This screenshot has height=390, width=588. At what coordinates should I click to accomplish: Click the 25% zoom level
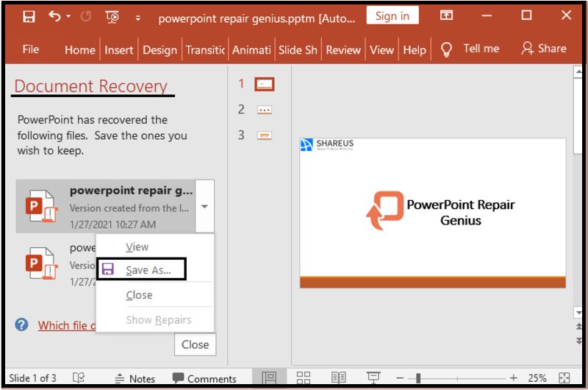tap(537, 378)
